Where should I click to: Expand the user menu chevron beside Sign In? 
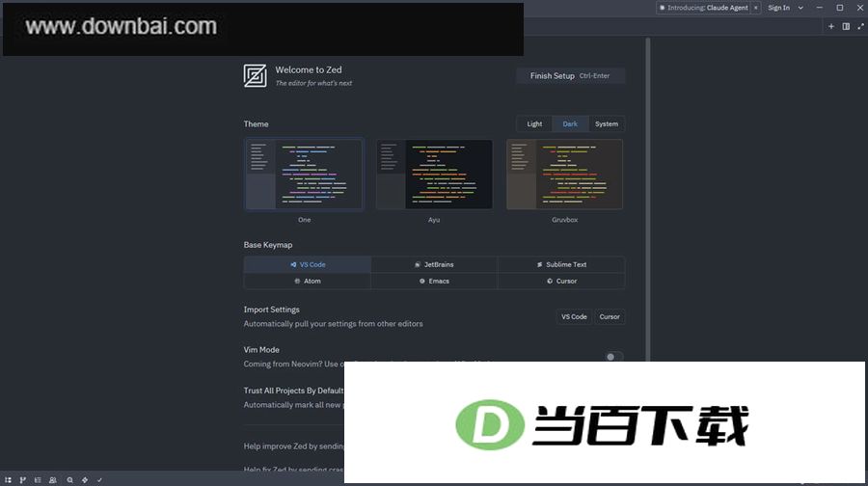pyautogui.click(x=800, y=8)
